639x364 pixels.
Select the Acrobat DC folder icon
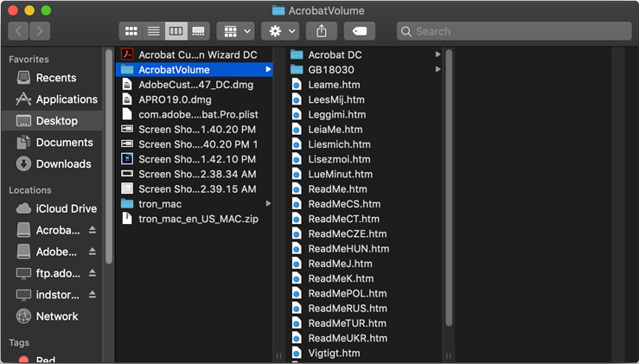click(297, 54)
